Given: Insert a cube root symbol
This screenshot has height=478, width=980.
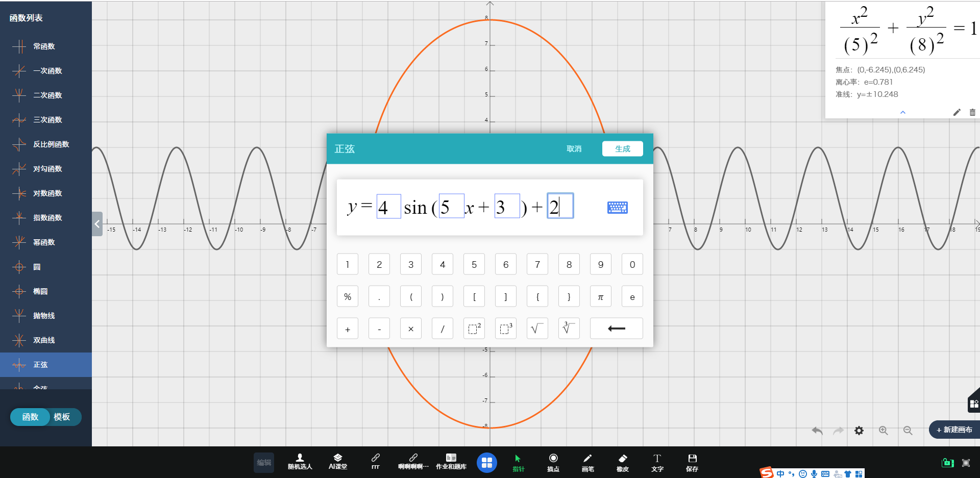Looking at the screenshot, I should coord(569,329).
